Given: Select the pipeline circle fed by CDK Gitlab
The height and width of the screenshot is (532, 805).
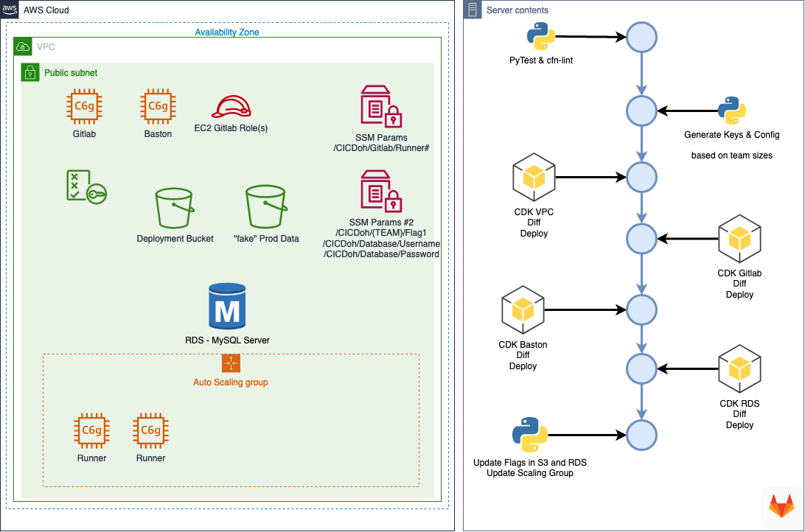Looking at the screenshot, I should point(642,239).
